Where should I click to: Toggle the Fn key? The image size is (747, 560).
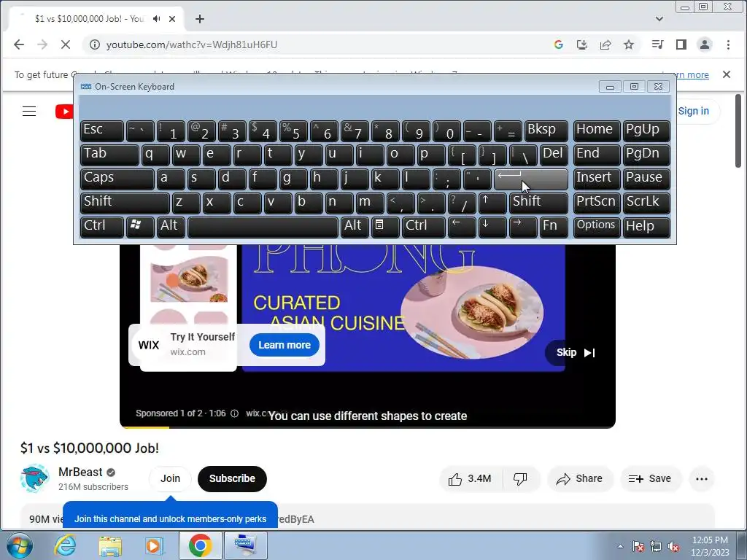pyautogui.click(x=554, y=227)
